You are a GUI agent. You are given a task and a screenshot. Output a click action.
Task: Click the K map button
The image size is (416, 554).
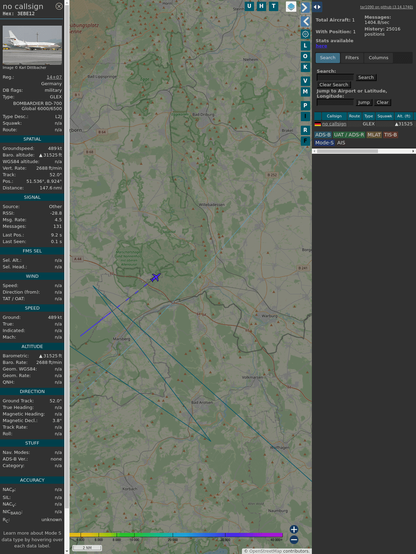pos(305,67)
